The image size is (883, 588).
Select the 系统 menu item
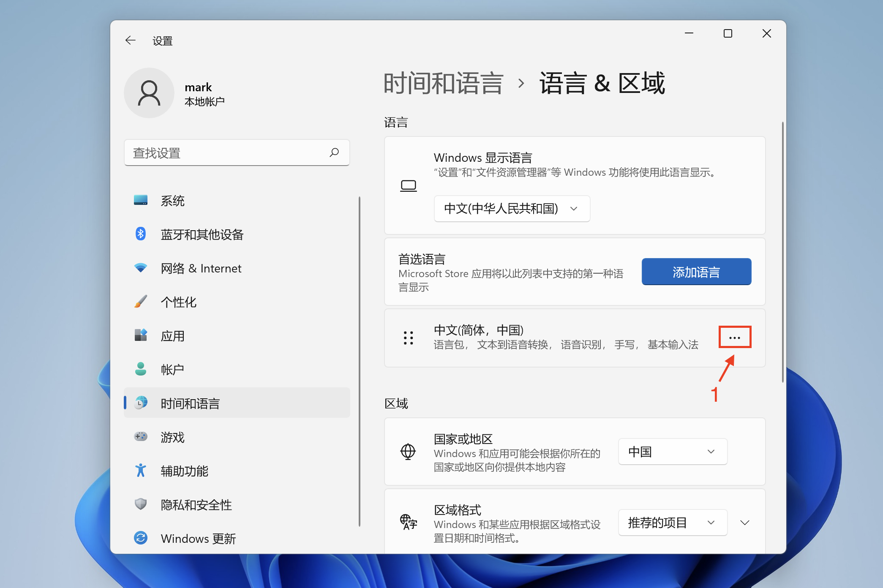(172, 201)
